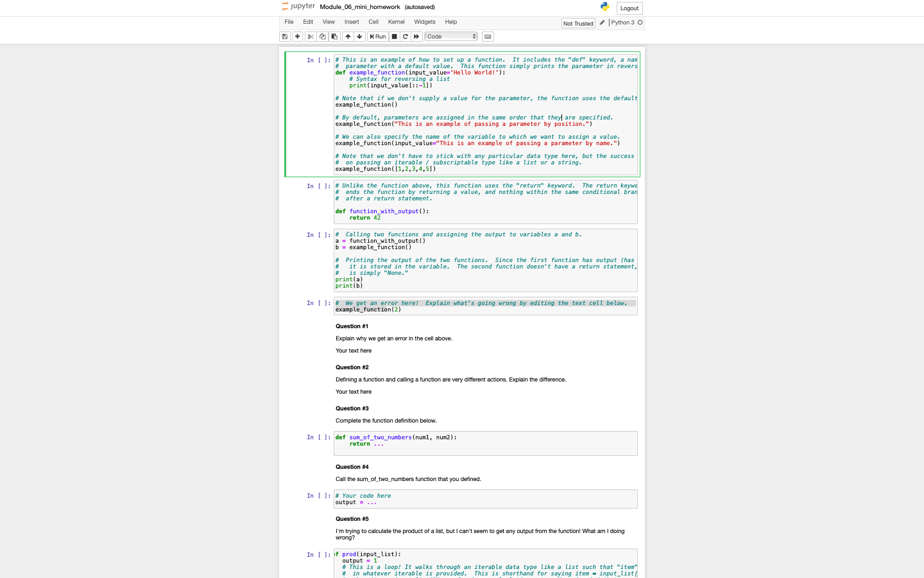Copy the selected cell using the copy icon
Viewport: 924px width, 578px height.
pyautogui.click(x=323, y=37)
